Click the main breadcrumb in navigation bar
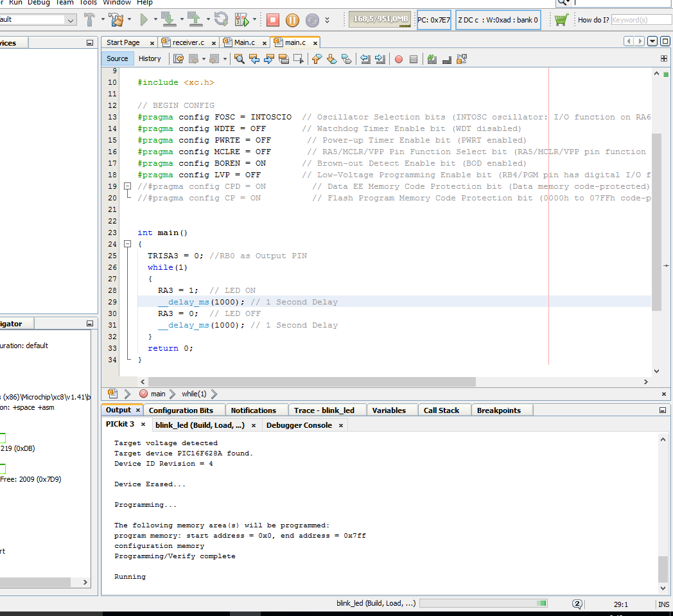Viewport: 673px width, 616px height. point(158,394)
